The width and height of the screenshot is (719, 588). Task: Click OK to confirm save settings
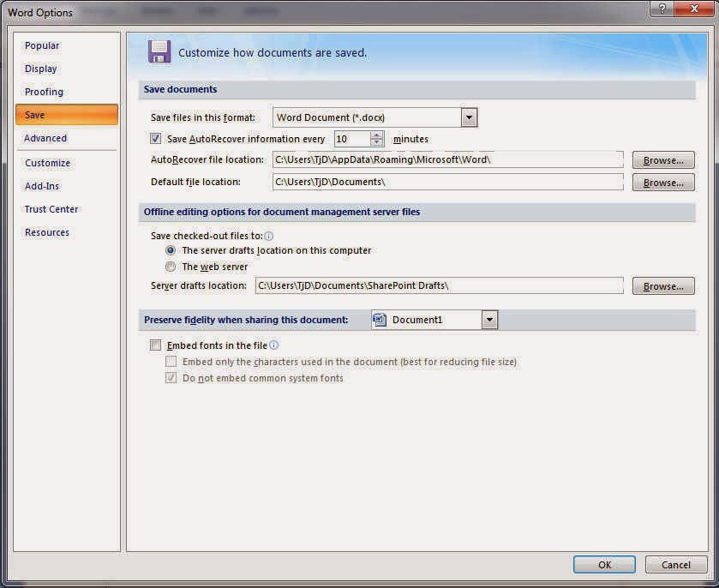click(x=604, y=564)
